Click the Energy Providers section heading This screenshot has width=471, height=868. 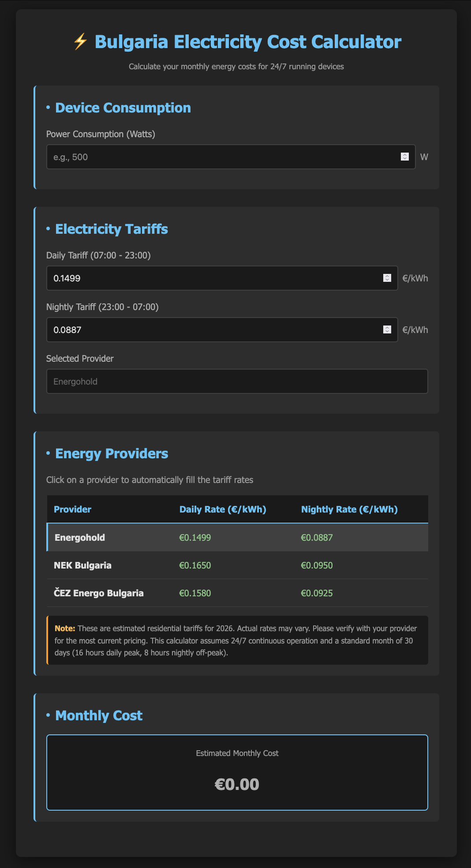coord(112,454)
